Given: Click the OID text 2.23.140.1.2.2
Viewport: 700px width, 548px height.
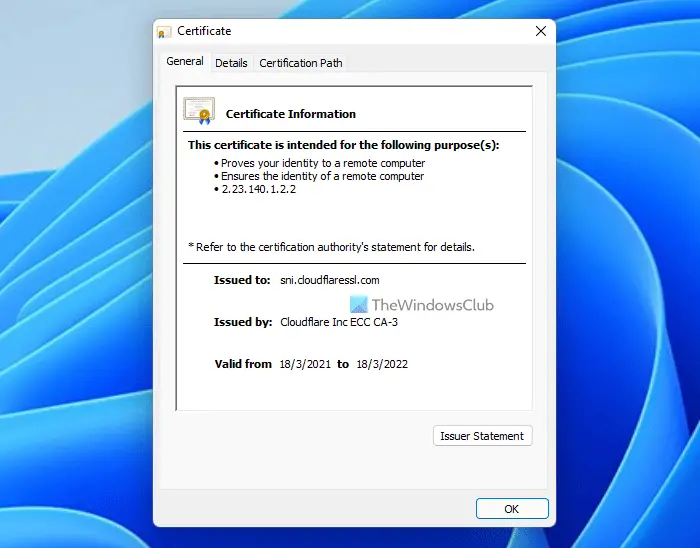Looking at the screenshot, I should click(258, 189).
